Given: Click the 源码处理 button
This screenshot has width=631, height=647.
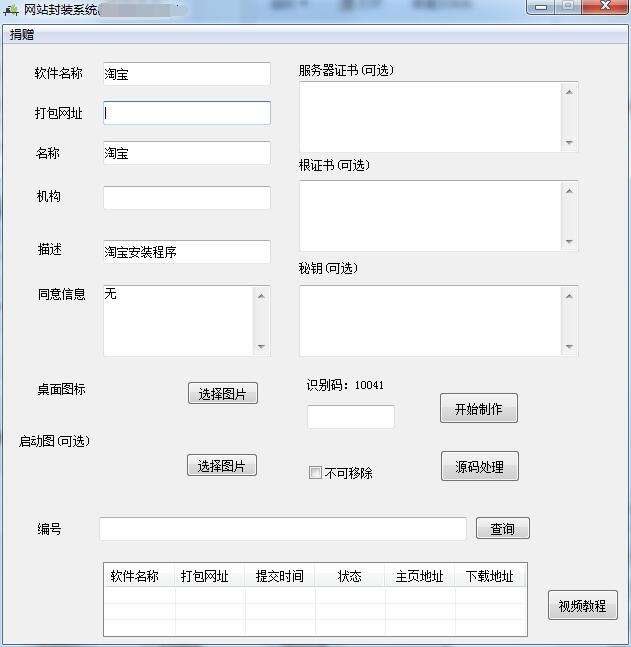Looking at the screenshot, I should 480,467.
